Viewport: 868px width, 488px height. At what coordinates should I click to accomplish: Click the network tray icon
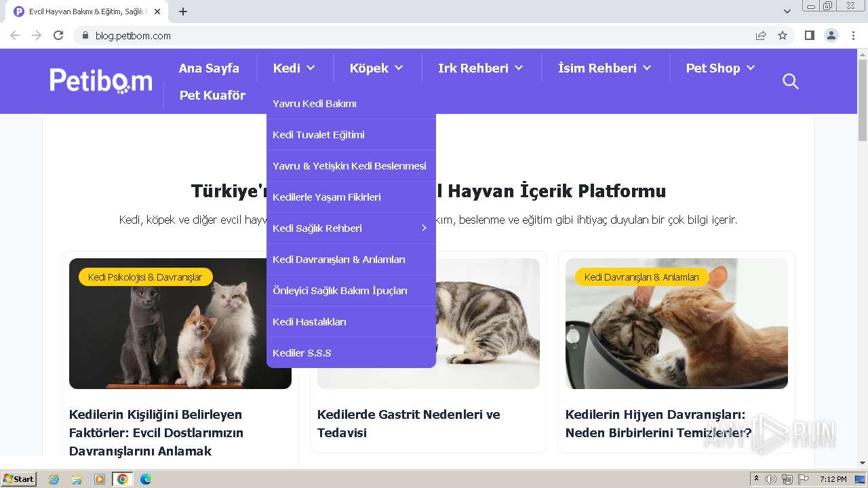(x=787, y=479)
